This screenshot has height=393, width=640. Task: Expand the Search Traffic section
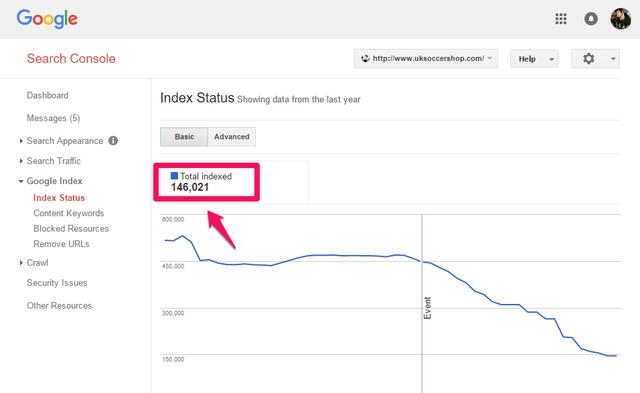pyautogui.click(x=53, y=161)
